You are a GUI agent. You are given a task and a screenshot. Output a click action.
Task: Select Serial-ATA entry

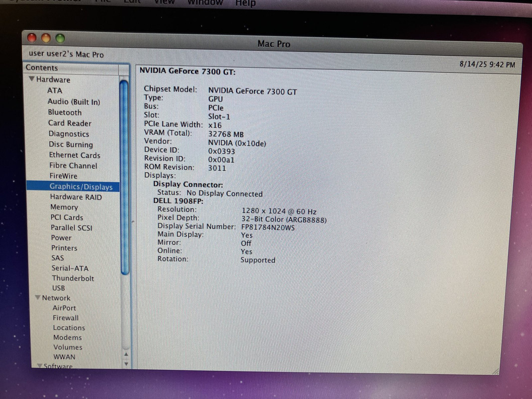coord(70,268)
